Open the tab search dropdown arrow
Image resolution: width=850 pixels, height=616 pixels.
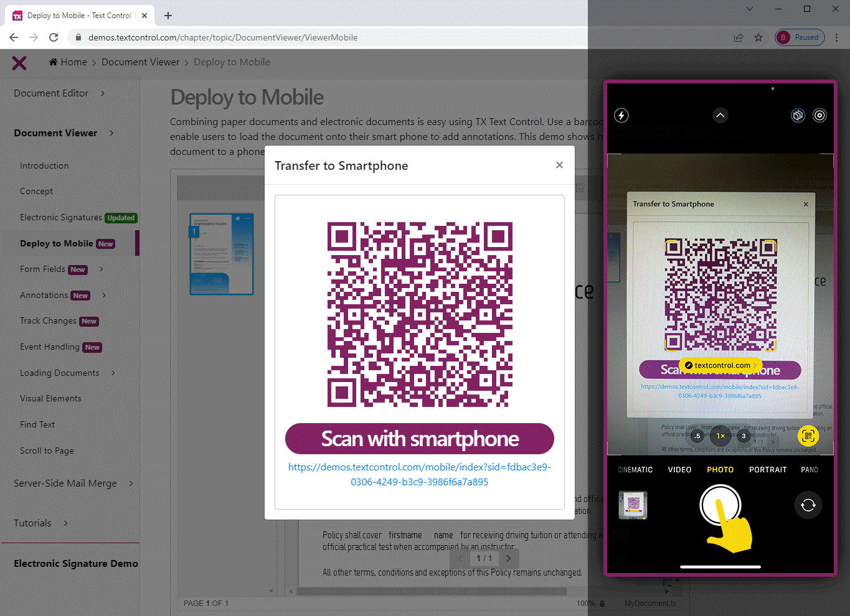[x=750, y=9]
